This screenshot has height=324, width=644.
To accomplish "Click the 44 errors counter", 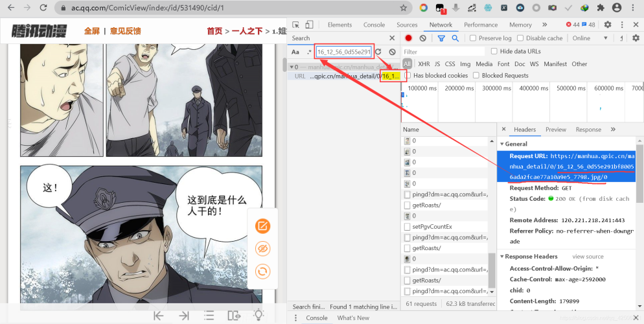I will pyautogui.click(x=573, y=25).
